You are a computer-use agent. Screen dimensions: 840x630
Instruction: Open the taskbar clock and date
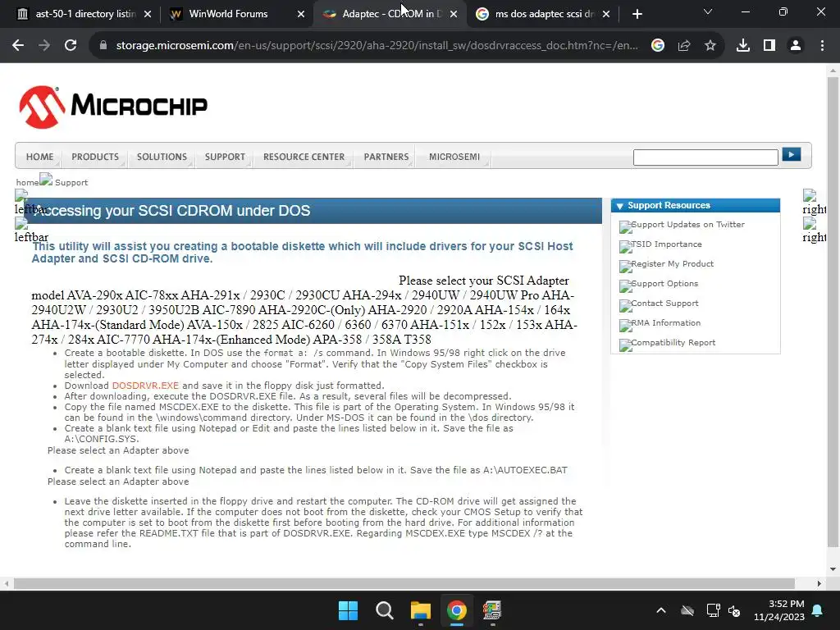[x=779, y=610]
